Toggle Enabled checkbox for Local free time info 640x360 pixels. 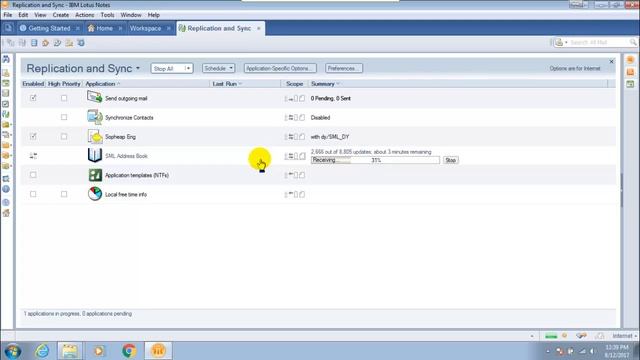pos(33,194)
